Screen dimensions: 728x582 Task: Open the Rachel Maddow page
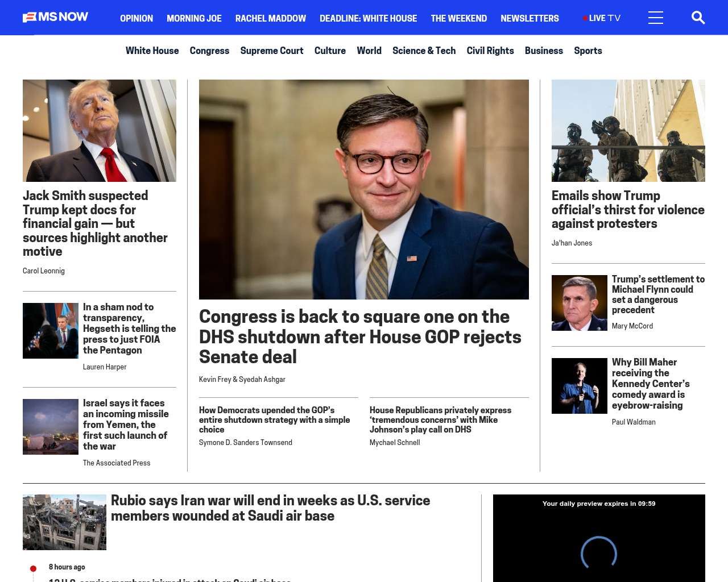pos(271,18)
